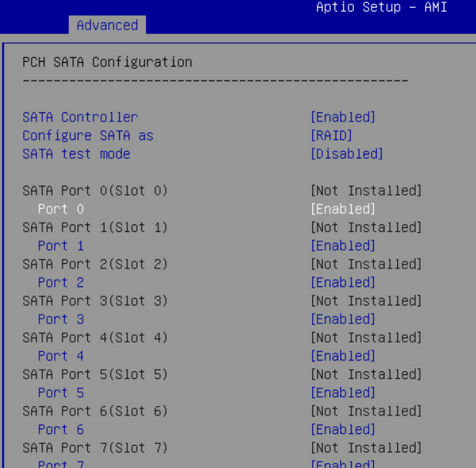Highlight the Port 3 entry
Screen dimensions: 476x468
click(60, 319)
